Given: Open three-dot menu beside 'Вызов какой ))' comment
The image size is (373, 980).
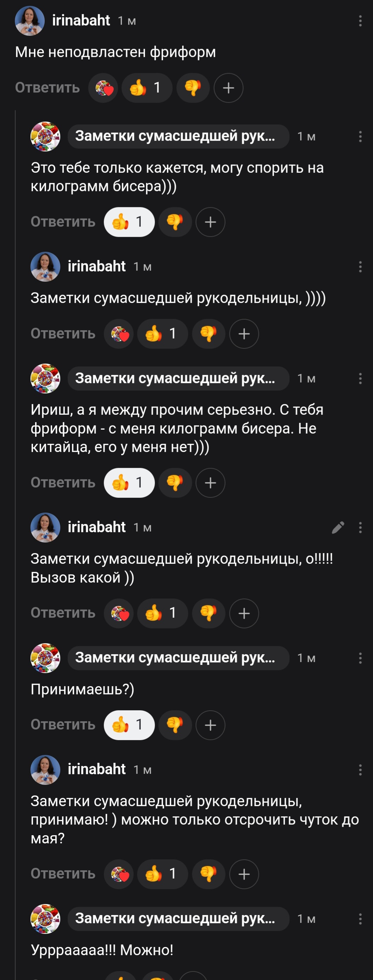Looking at the screenshot, I should pyautogui.click(x=360, y=527).
